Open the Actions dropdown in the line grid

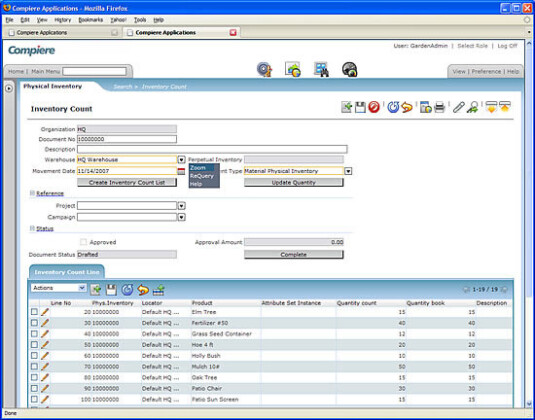click(58, 288)
